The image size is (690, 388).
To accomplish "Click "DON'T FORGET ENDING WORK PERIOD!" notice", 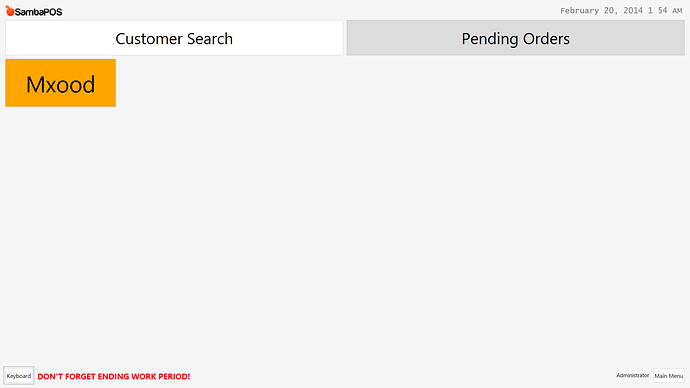I will pyautogui.click(x=114, y=377).
